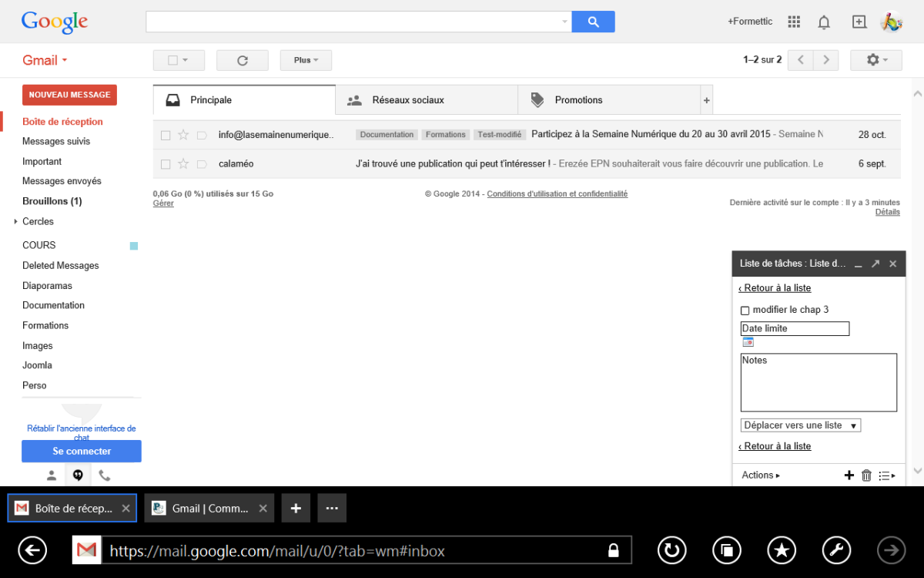The height and width of the screenshot is (578, 924).
Task: Add a task with plus icon
Action: pos(849,476)
